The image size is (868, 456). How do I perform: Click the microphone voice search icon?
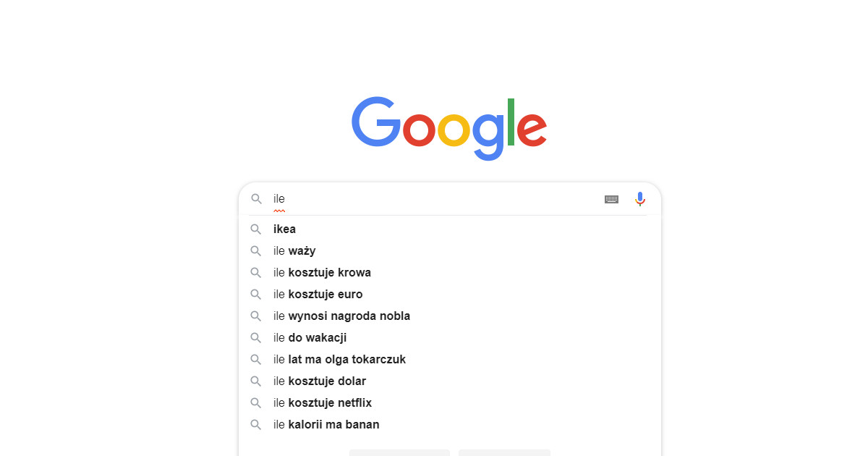640,199
